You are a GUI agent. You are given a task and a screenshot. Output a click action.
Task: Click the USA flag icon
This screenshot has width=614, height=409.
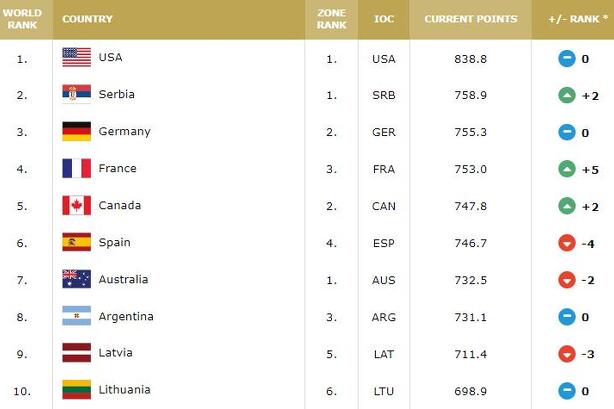pos(76,58)
